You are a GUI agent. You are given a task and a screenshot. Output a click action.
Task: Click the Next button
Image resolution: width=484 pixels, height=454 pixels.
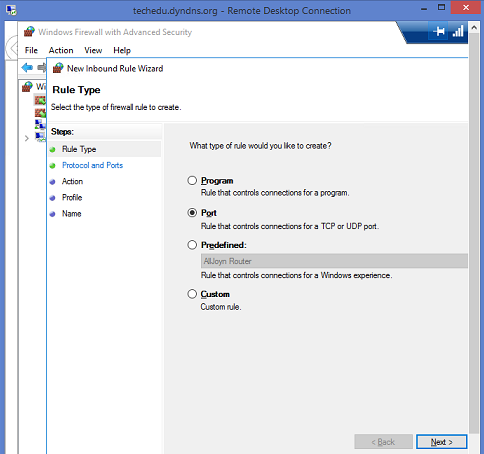tap(442, 442)
